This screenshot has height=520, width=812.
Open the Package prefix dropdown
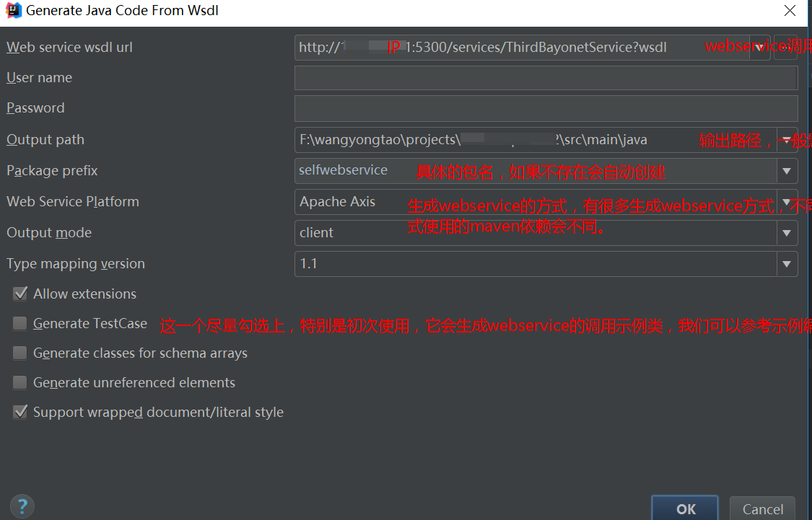coord(786,170)
